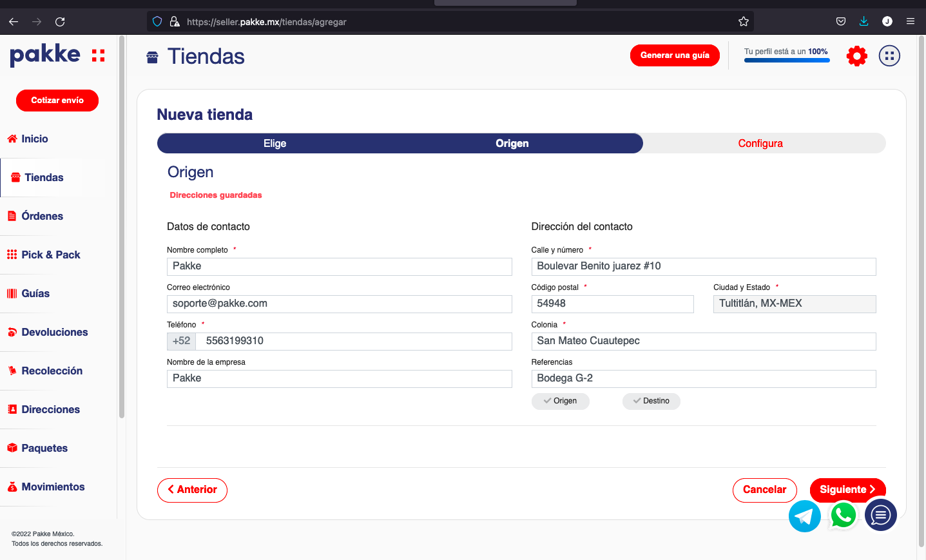This screenshot has height=560, width=926.
Task: Click the Colonia input field
Action: pyautogui.click(x=704, y=341)
